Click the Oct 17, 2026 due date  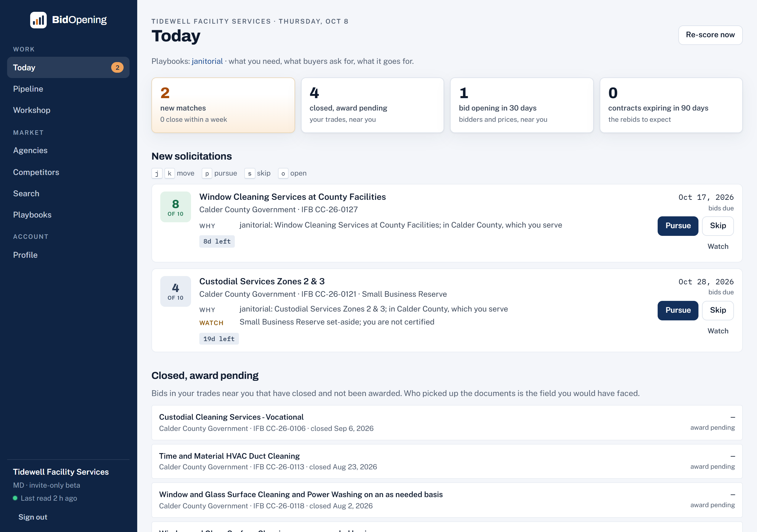(x=706, y=197)
